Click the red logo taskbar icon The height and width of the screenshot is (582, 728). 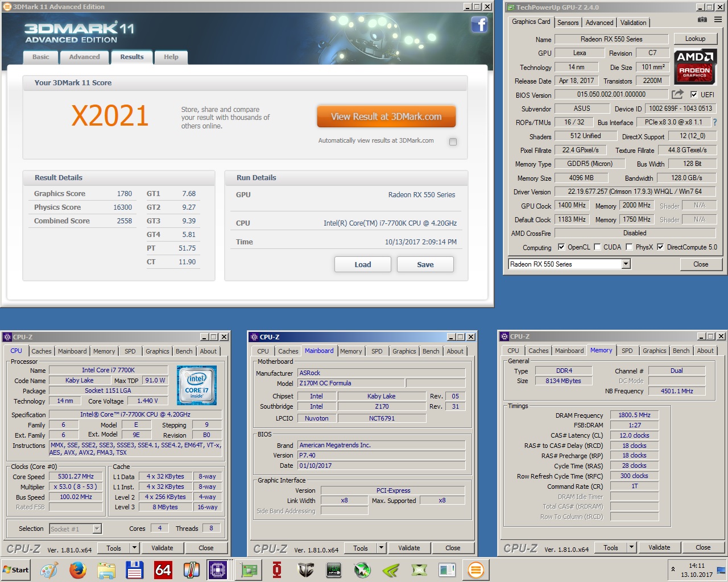click(x=277, y=569)
